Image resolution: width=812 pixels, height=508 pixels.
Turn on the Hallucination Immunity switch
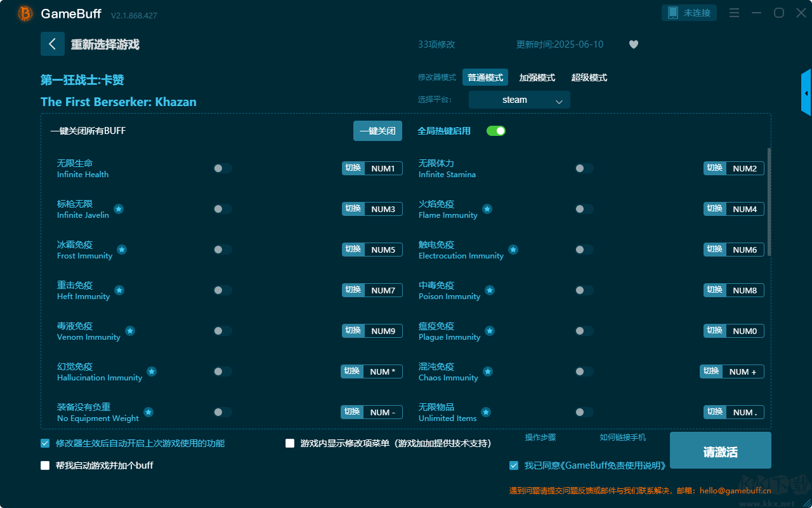pyautogui.click(x=223, y=371)
